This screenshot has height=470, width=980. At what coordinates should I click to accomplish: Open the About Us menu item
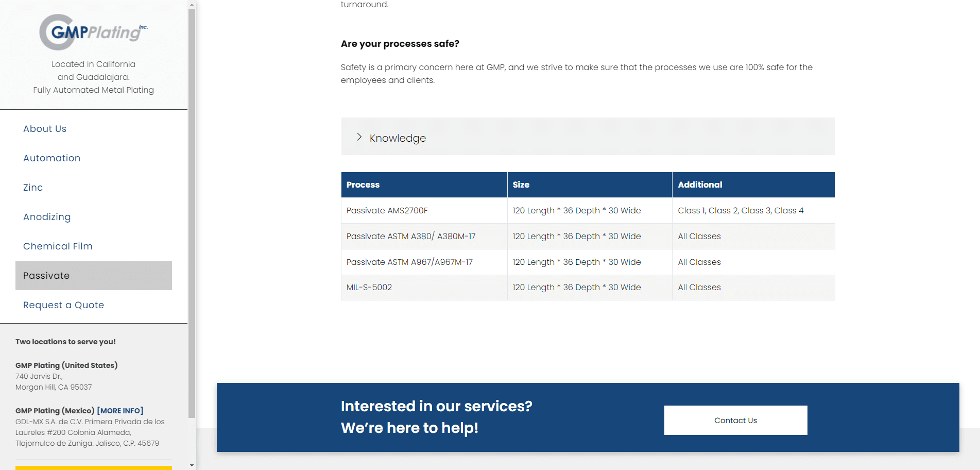[45, 129]
